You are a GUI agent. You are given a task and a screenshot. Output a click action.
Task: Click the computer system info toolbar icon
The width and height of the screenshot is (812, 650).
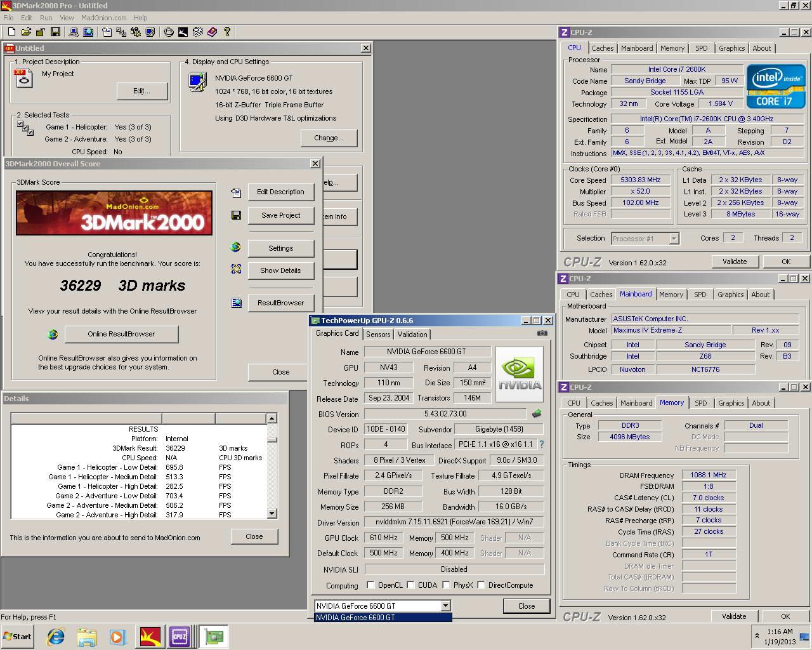coord(73,32)
